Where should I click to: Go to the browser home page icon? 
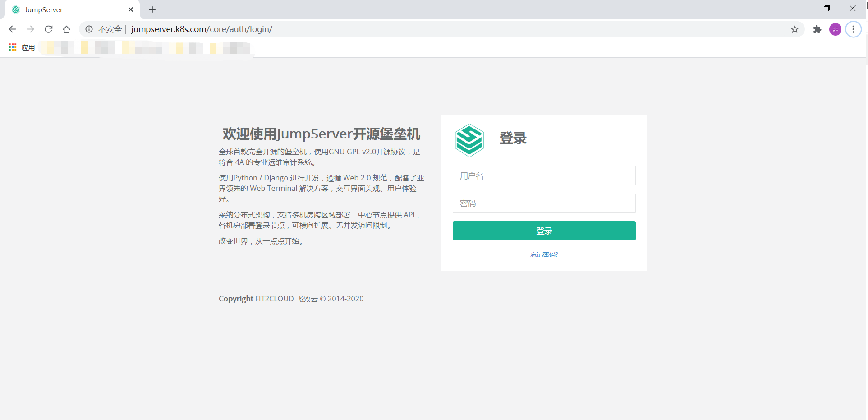click(x=66, y=29)
